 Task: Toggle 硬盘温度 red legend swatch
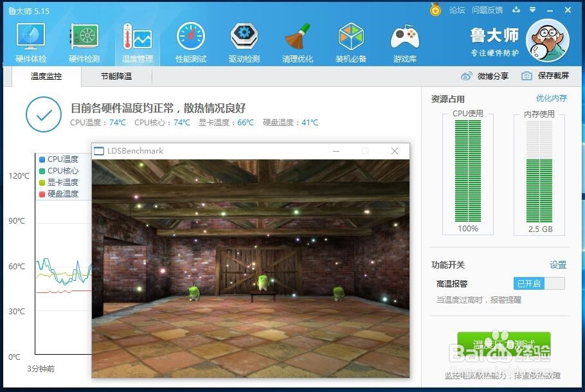pos(42,194)
